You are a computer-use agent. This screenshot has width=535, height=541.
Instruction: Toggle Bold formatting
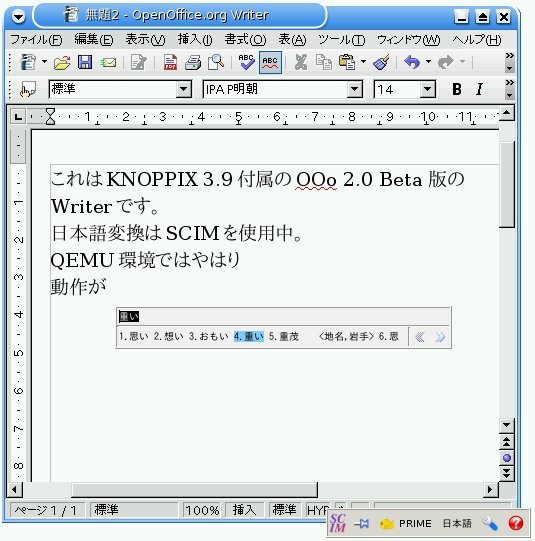457,89
